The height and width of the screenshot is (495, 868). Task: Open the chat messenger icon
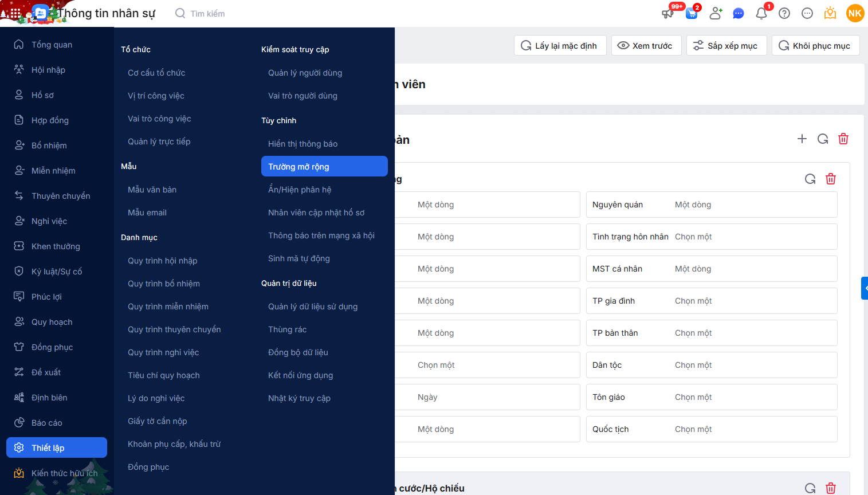point(739,13)
